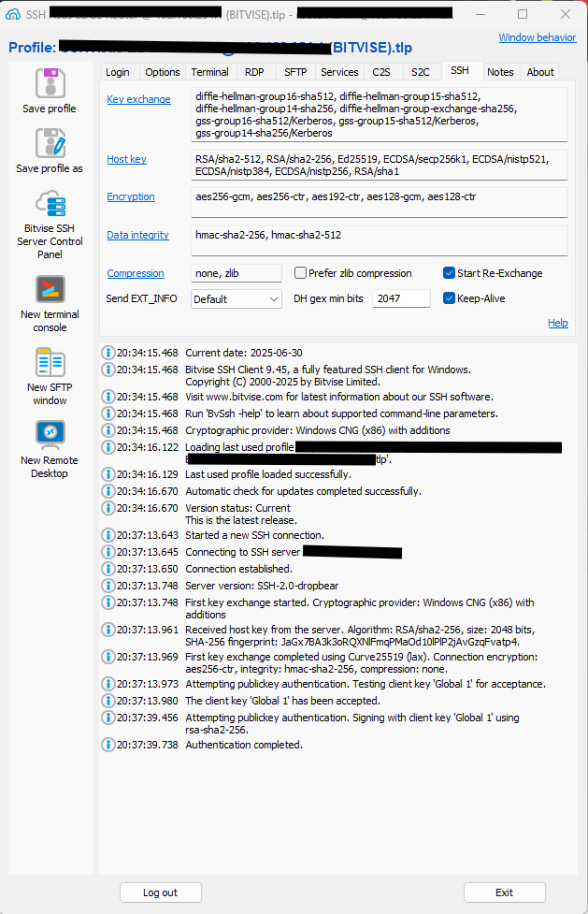Start a New Remote Desktop session
The width and height of the screenshot is (588, 914).
(x=50, y=436)
